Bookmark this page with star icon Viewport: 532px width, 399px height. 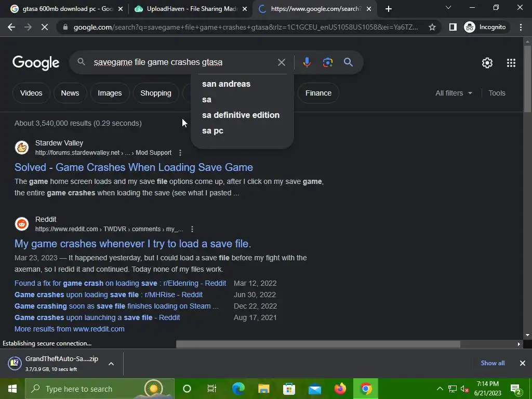click(432, 27)
